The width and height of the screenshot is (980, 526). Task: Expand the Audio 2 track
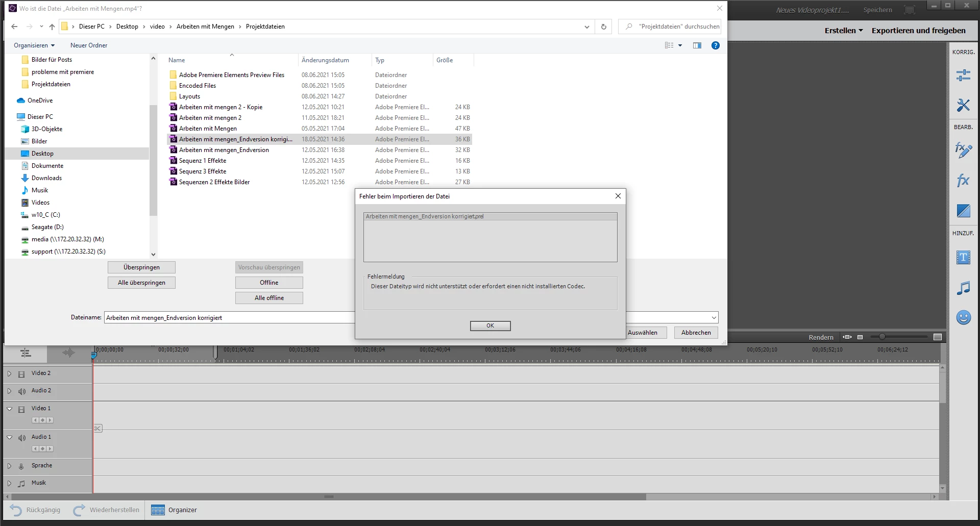[9, 391]
